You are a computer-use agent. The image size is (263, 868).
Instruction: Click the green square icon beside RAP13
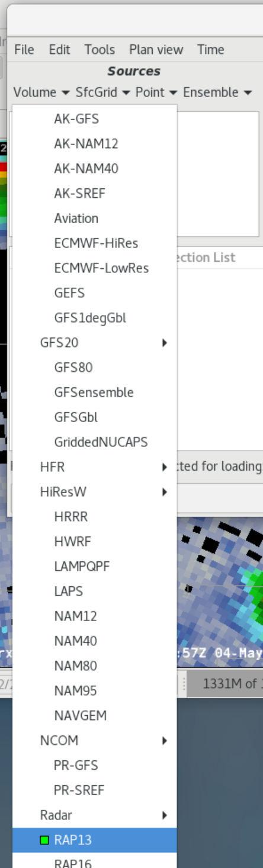tap(44, 840)
